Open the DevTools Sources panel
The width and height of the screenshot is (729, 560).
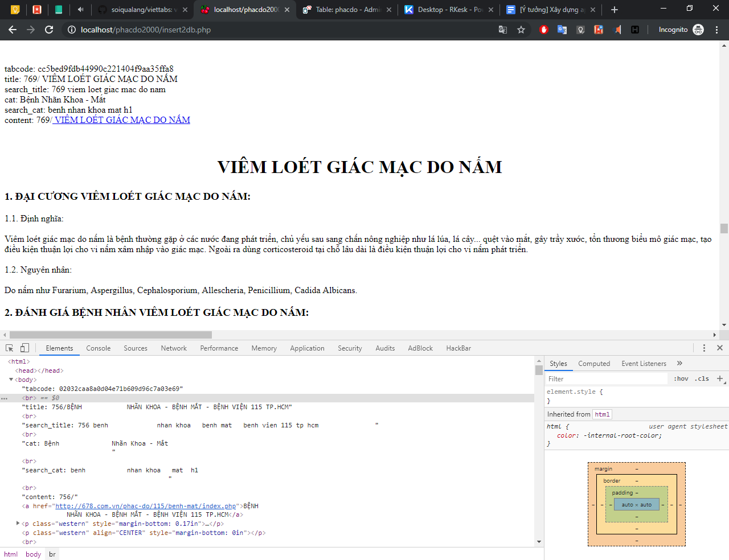(x=136, y=348)
